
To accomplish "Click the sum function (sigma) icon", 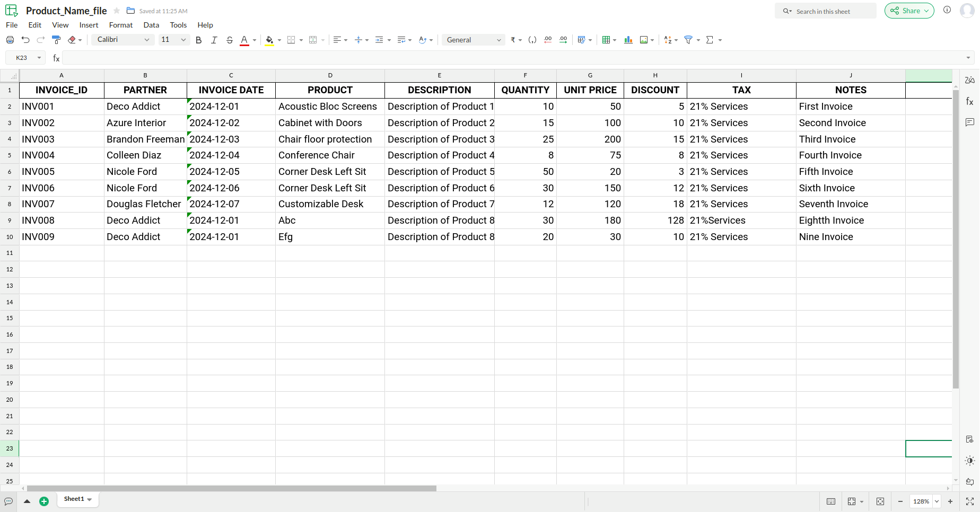I will pos(710,40).
